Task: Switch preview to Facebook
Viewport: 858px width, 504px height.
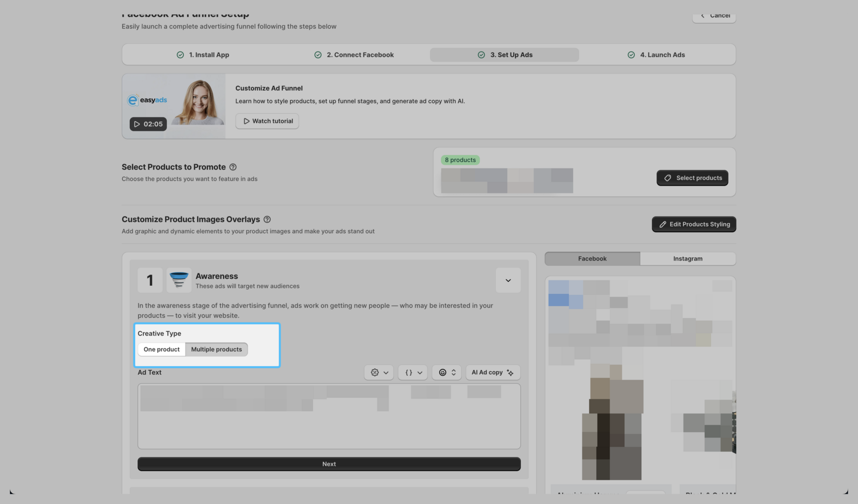Action: tap(592, 259)
